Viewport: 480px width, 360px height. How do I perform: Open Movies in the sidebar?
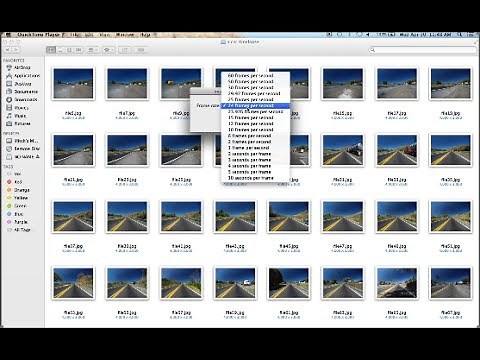pyautogui.click(x=18, y=108)
